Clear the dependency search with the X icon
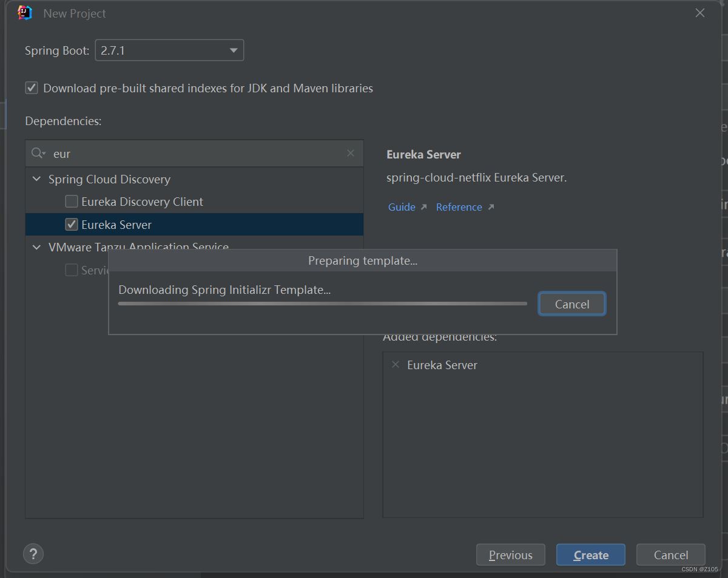Image resolution: width=728 pixels, height=578 pixels. tap(351, 153)
